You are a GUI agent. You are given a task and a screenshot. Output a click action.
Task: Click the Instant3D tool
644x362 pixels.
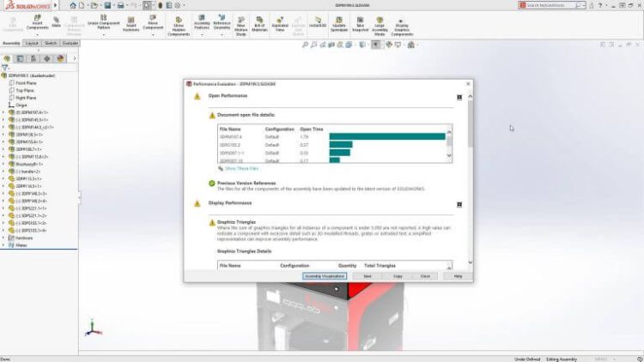click(x=318, y=22)
